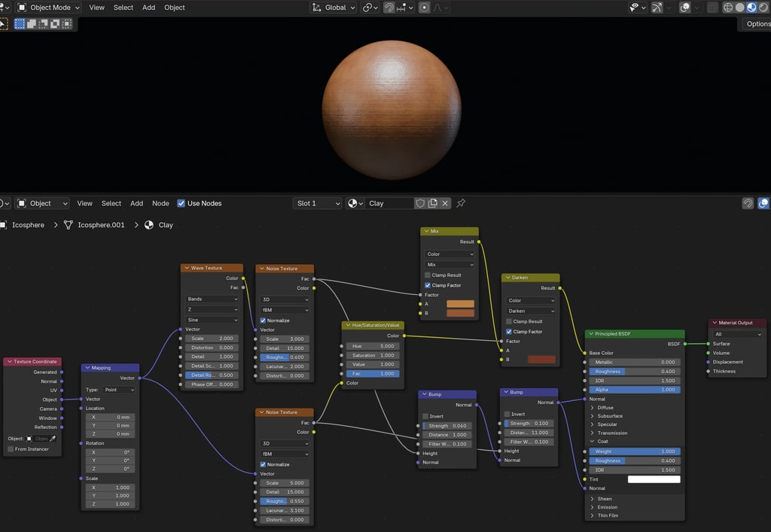Click the Icosphere.001 breadcrumb
This screenshot has width=771, height=532.
click(x=102, y=225)
